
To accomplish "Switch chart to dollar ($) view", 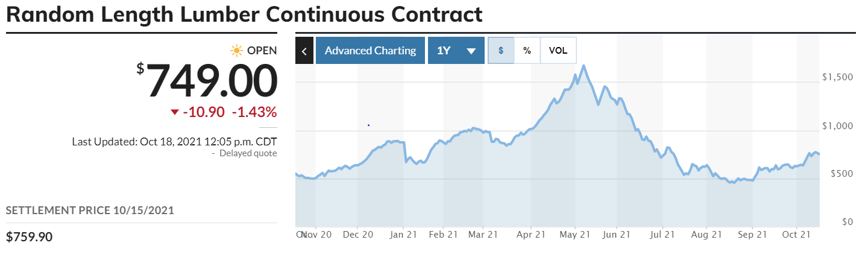I will (x=501, y=51).
